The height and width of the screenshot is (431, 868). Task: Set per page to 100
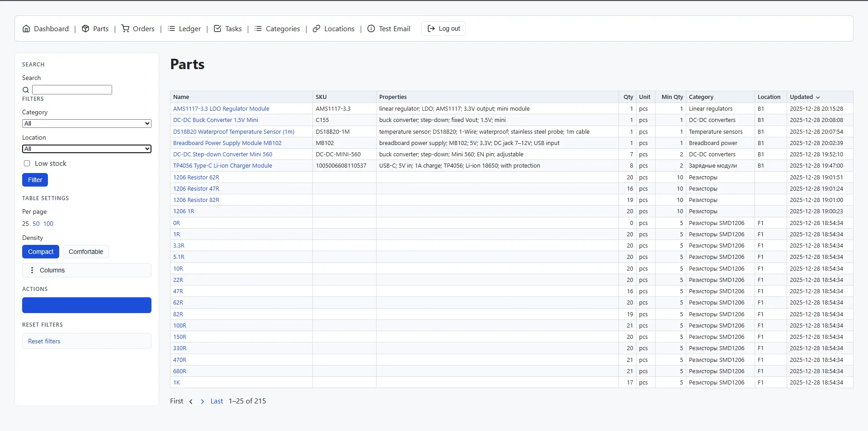[48, 224]
